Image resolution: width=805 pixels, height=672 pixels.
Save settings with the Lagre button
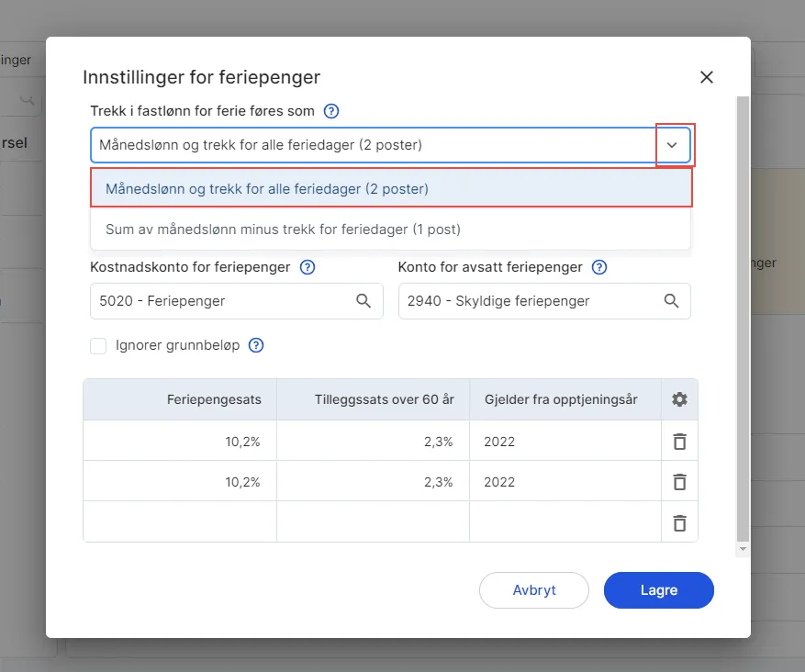pyautogui.click(x=658, y=590)
